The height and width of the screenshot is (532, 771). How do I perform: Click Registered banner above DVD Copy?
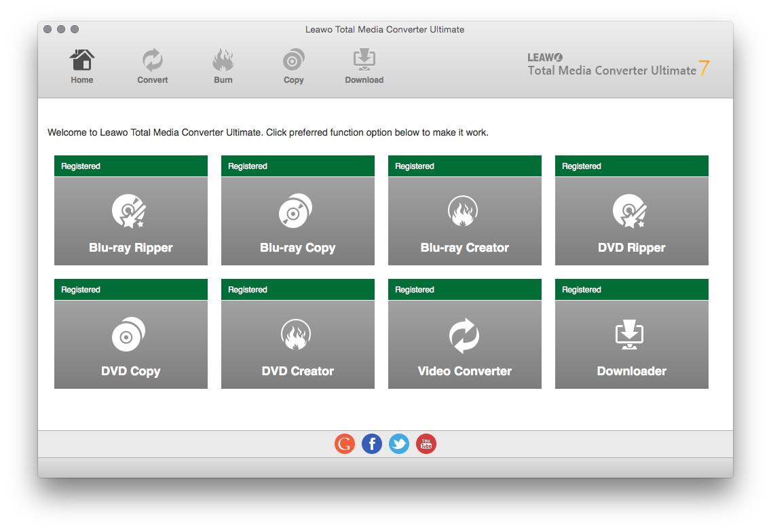click(131, 290)
